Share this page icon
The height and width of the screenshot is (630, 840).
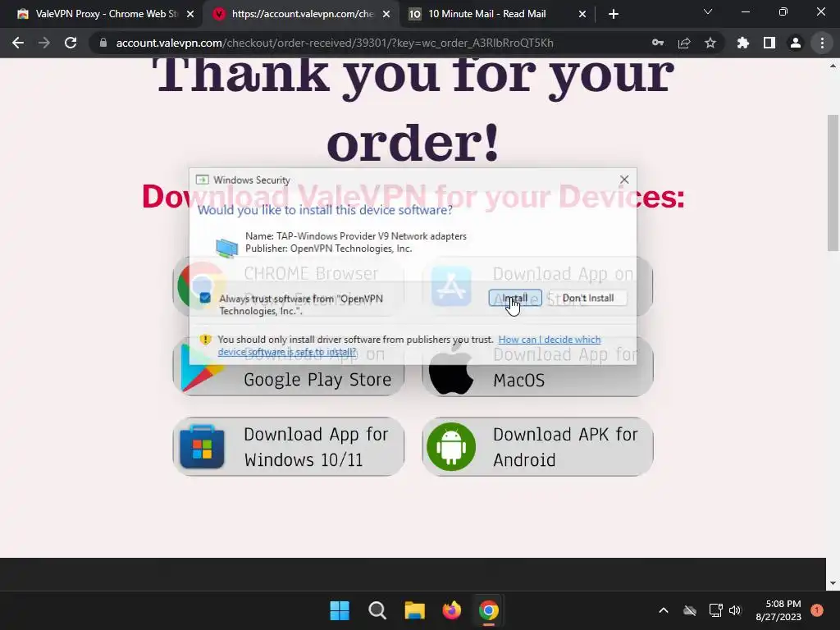[684, 43]
